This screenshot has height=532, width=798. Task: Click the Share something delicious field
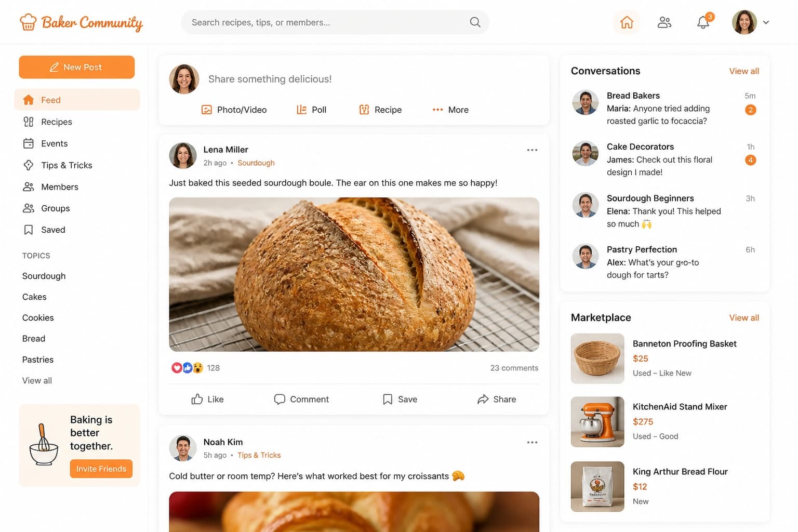(x=270, y=79)
